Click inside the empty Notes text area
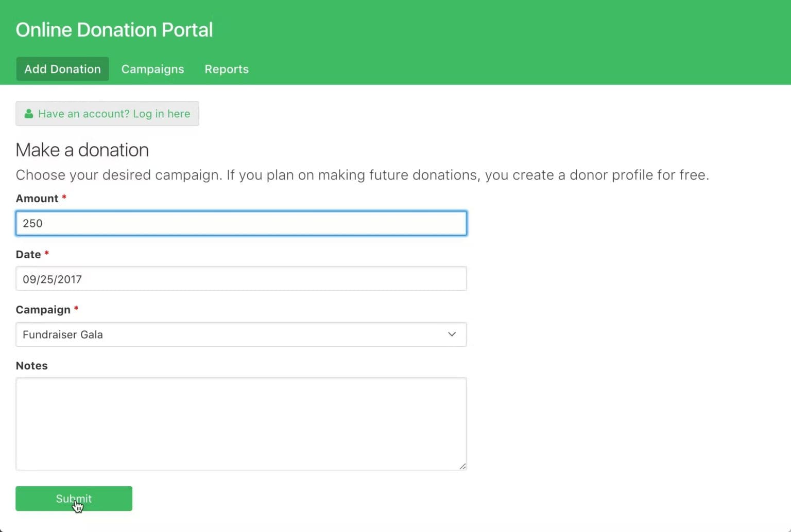This screenshot has width=791, height=532. tap(241, 423)
